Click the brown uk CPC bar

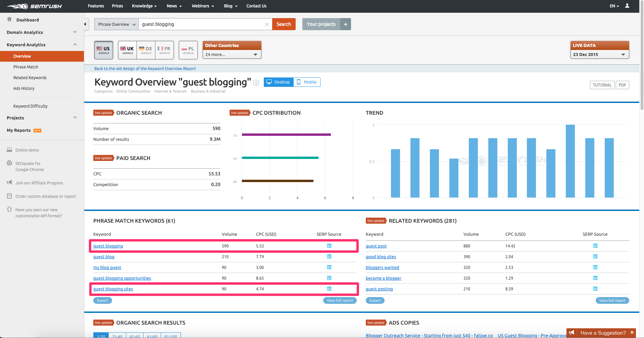278,181
